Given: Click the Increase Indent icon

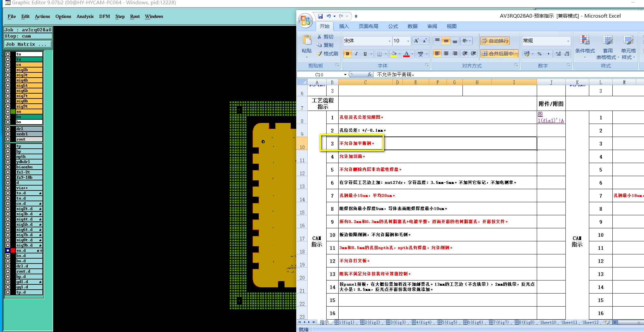Looking at the screenshot, I should coord(474,53).
